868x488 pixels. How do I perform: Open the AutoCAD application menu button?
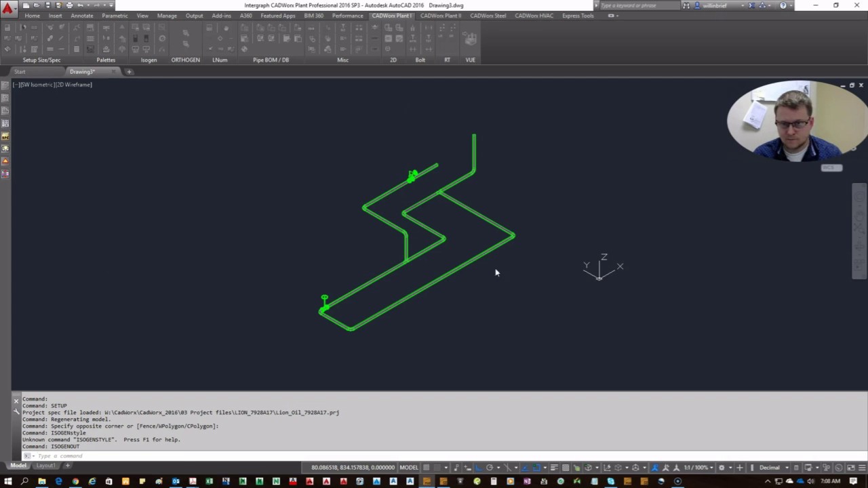tap(8, 9)
